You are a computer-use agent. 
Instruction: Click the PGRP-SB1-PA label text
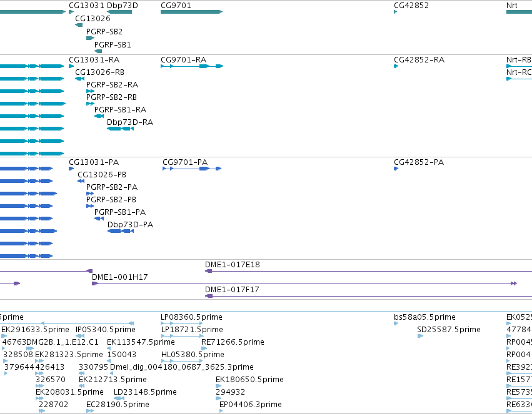120,212
